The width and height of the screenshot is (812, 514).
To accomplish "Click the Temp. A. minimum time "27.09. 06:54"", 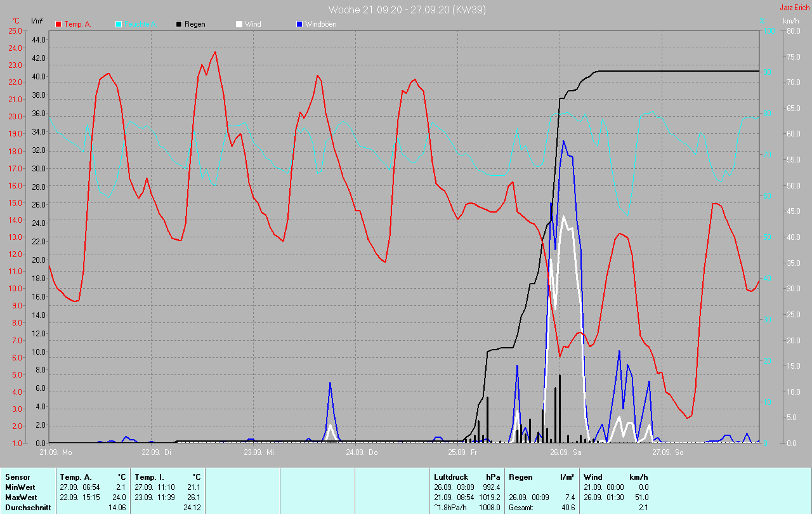I will tap(80, 487).
